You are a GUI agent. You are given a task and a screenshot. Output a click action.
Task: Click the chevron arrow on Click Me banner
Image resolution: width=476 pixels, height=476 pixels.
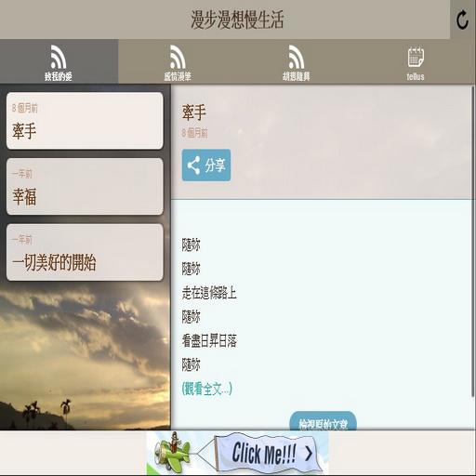tap(309, 454)
